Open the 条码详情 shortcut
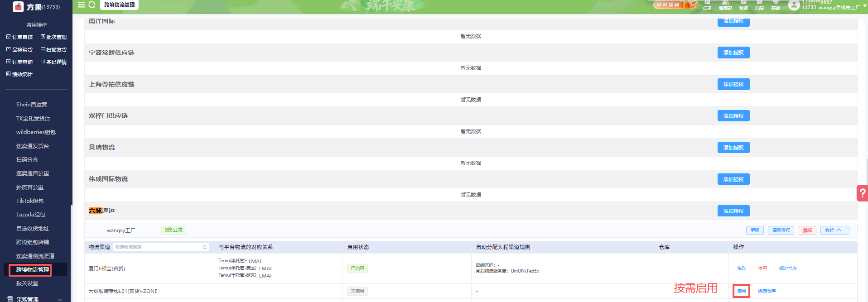This screenshot has height=302, width=868. 53,62
